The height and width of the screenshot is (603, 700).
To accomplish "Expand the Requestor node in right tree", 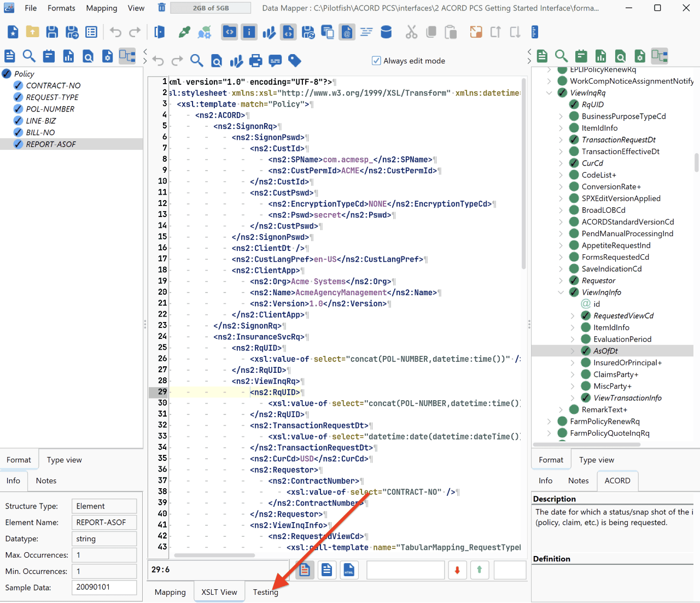I will 561,280.
